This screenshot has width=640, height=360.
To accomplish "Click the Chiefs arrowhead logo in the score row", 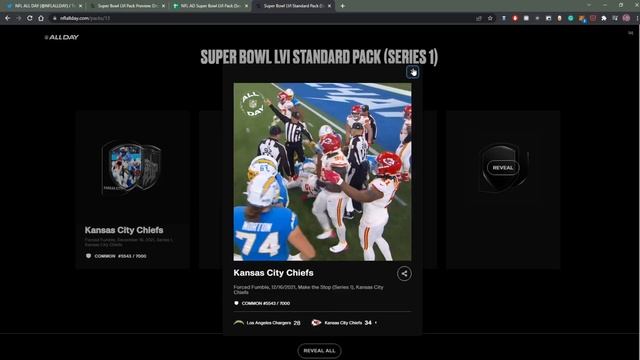I will point(316,323).
